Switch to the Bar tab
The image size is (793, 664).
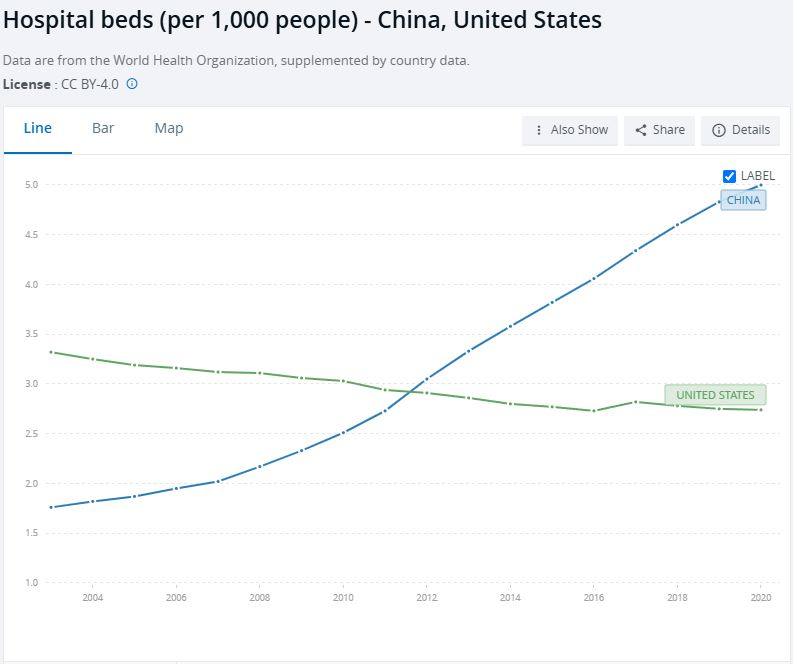coord(103,128)
